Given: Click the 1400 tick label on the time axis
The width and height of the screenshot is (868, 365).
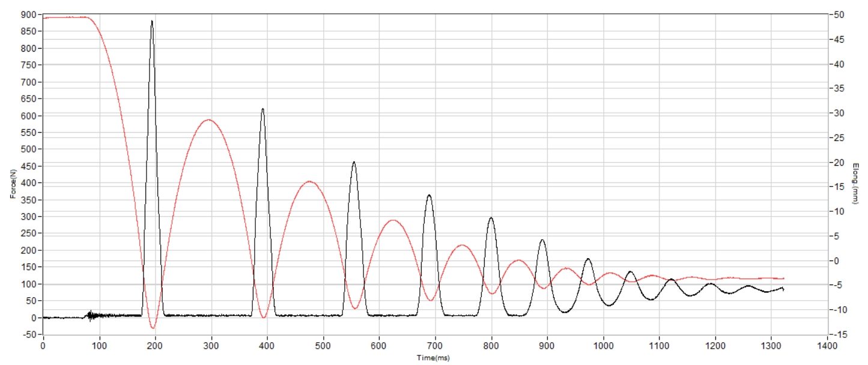Looking at the screenshot, I should pos(827,346).
